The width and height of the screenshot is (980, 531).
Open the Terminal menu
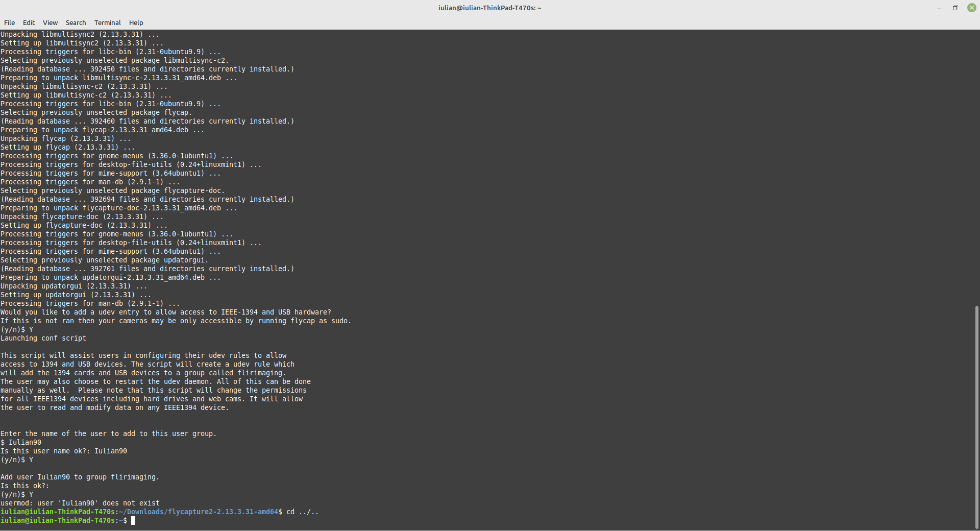coord(107,22)
